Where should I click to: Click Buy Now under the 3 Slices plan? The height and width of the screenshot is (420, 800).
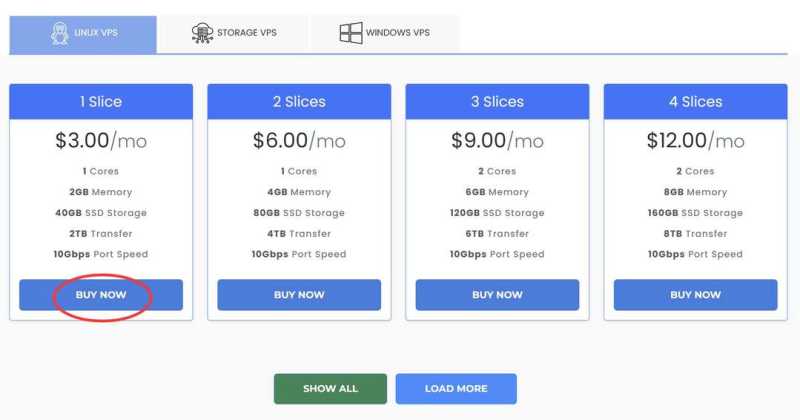coord(497,295)
